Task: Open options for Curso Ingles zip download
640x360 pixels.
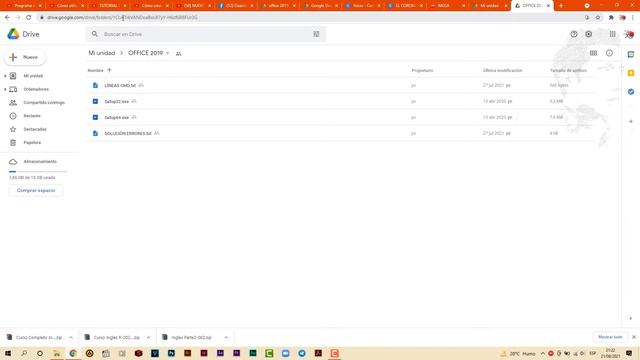Action: 149,338
